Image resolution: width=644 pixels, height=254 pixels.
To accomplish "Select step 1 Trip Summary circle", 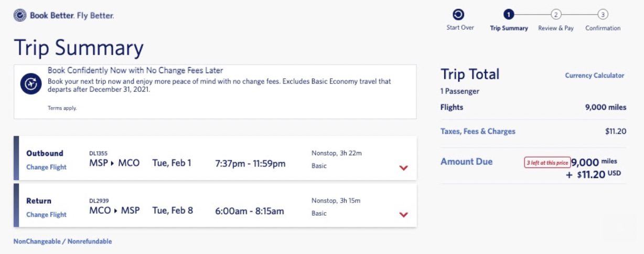I will point(509,15).
